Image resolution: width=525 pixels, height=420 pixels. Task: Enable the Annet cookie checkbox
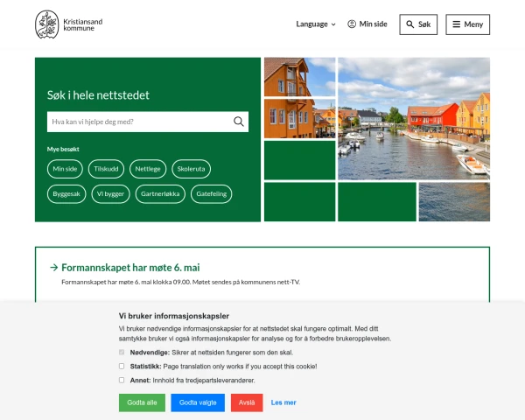click(x=122, y=380)
